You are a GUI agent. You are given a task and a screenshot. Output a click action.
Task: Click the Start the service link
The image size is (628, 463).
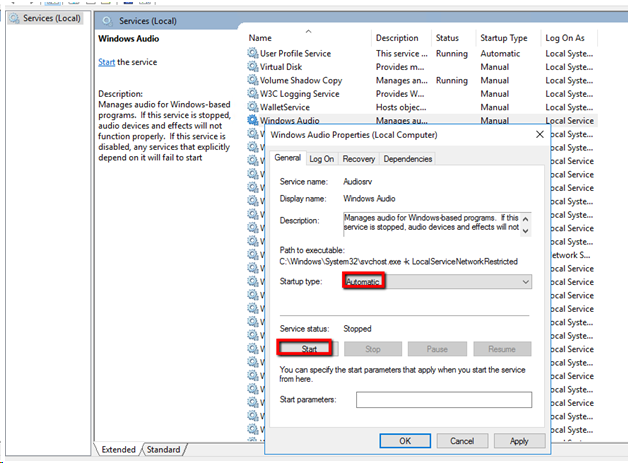107,62
